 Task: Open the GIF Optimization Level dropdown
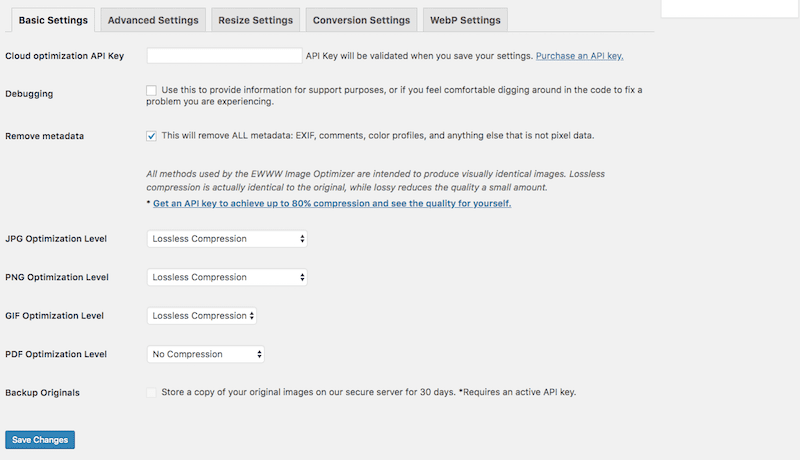pos(202,316)
